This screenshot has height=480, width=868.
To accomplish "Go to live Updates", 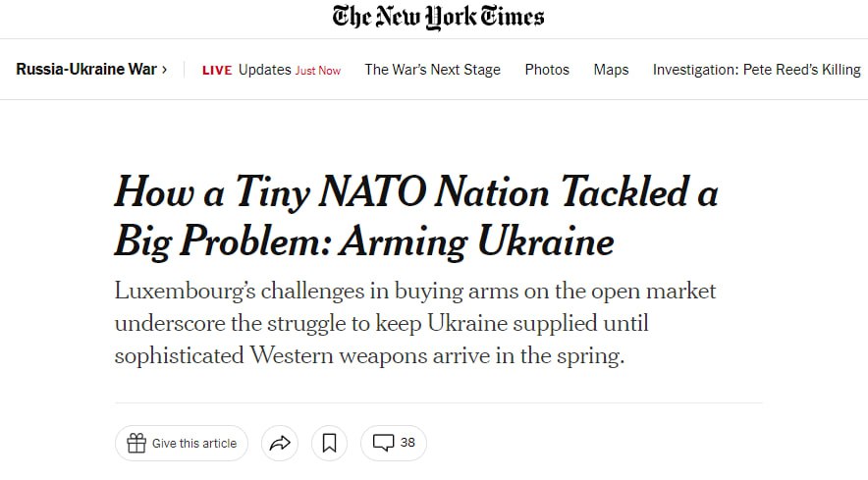I will (264, 70).
